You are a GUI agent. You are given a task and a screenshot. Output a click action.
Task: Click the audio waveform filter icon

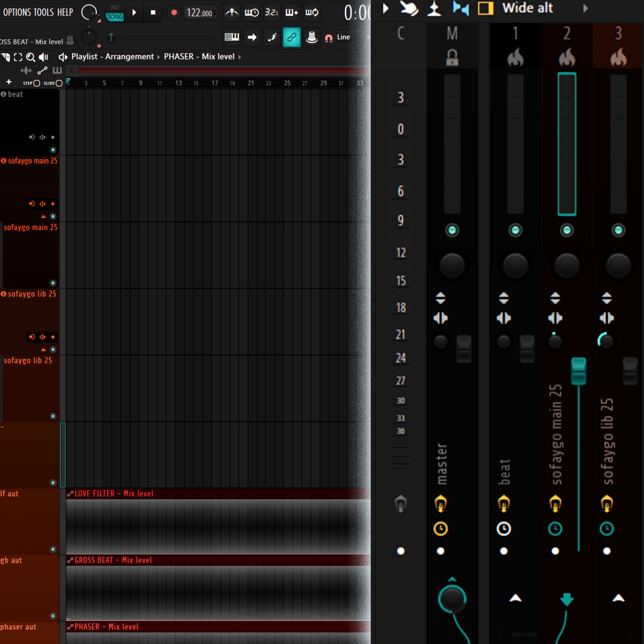(x=26, y=70)
